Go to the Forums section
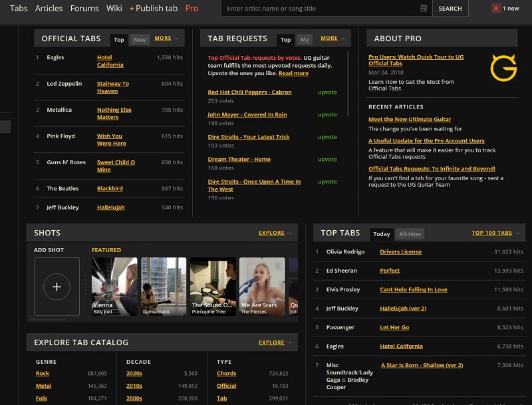This screenshot has height=405, width=532. pyautogui.click(x=84, y=9)
